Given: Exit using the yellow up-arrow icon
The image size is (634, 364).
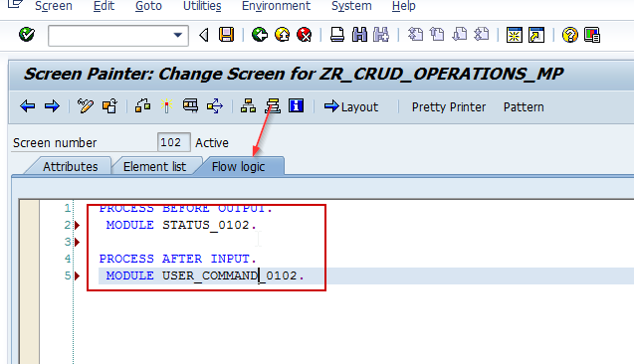Looking at the screenshot, I should click(x=283, y=35).
